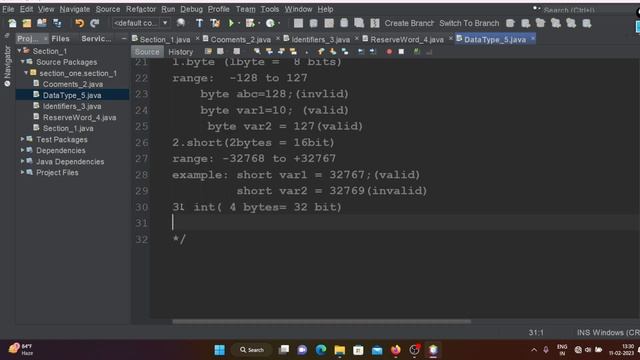Click the Shift Line Left icon
Image resolution: width=640 pixels, height=360 pixels.
pyautogui.click(x=361, y=51)
